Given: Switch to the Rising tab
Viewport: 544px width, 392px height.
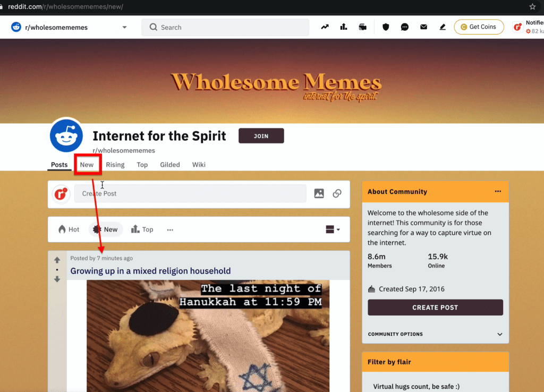Looking at the screenshot, I should click(115, 165).
